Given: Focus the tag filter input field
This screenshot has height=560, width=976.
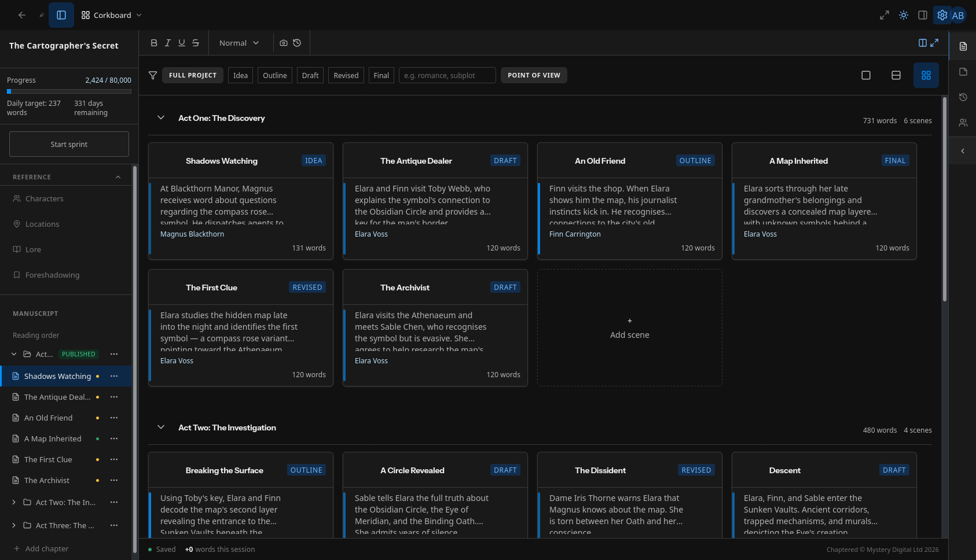Looking at the screenshot, I should (x=447, y=75).
